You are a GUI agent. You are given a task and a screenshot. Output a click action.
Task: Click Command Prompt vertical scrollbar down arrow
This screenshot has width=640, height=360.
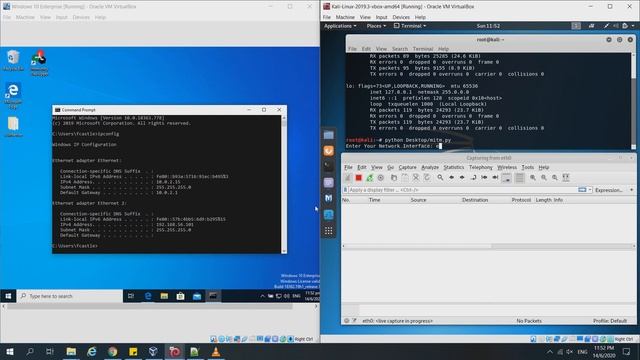284,251
